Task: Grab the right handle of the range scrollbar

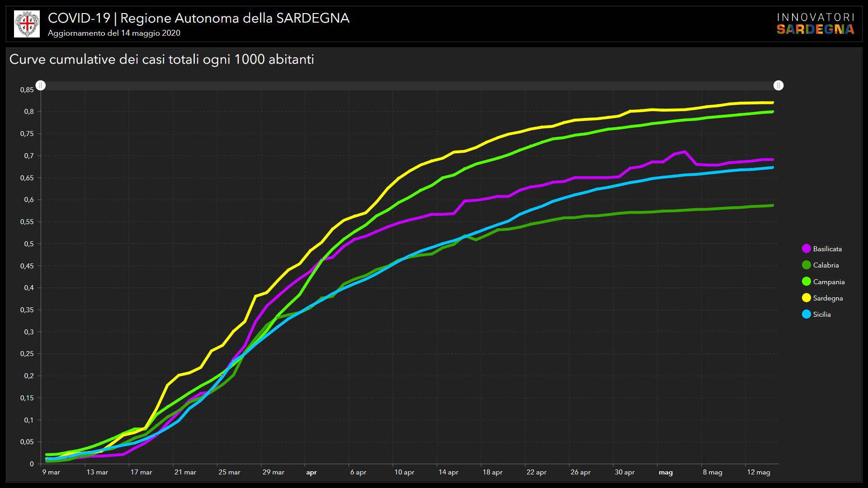Action: point(778,85)
